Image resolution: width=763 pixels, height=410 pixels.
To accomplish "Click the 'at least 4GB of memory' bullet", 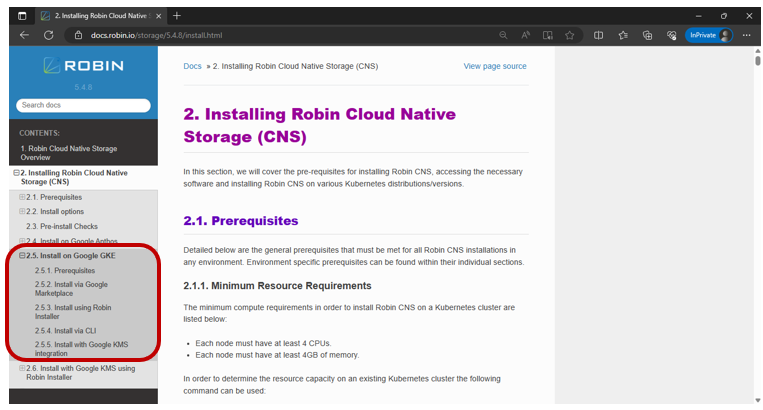I will [277, 355].
